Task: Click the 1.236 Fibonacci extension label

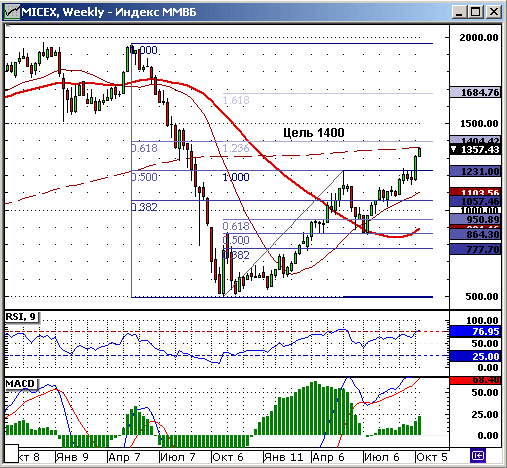Action: point(236,148)
